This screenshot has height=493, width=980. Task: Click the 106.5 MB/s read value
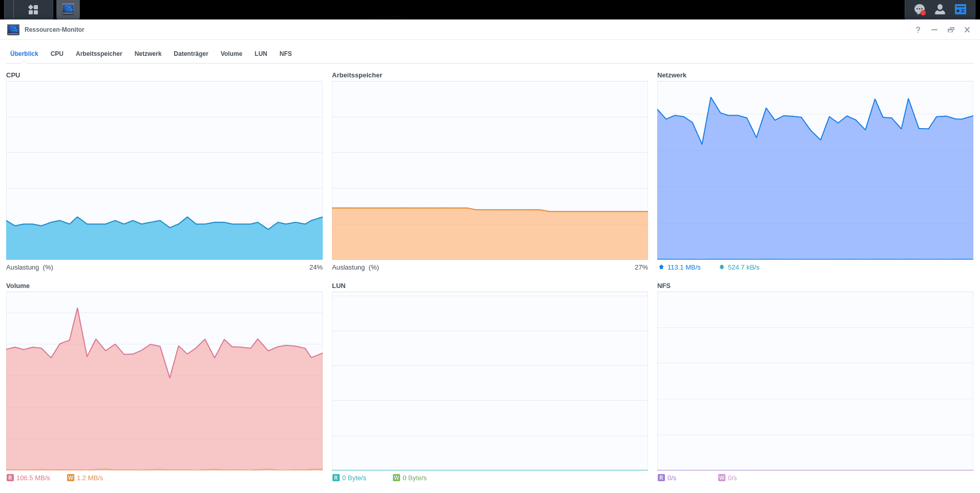(33, 478)
